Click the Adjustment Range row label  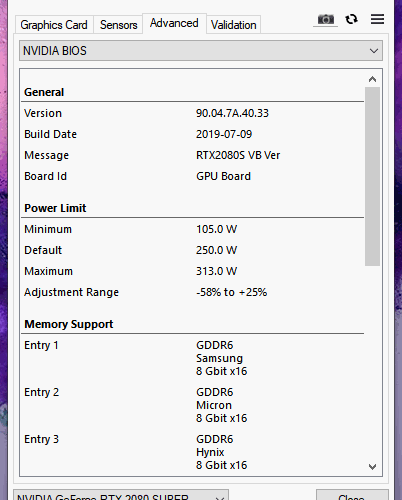pos(71,292)
